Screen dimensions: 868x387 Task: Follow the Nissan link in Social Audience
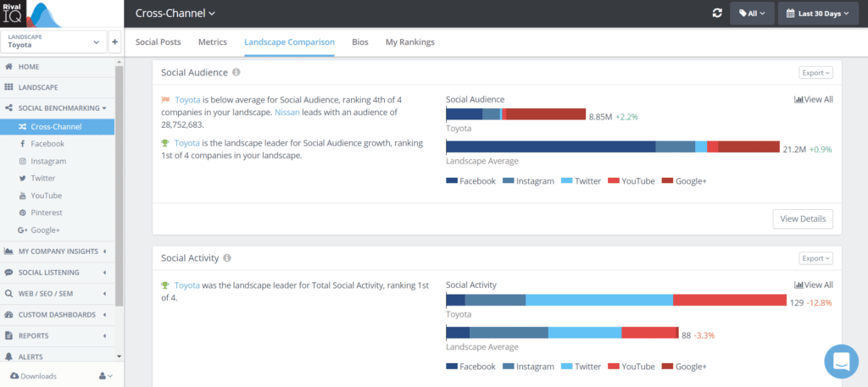click(x=286, y=112)
